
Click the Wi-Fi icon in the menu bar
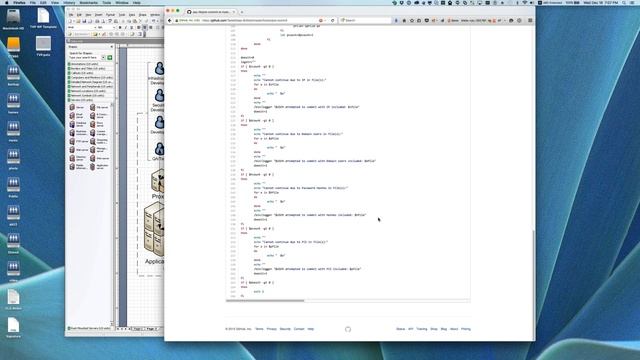524,2
